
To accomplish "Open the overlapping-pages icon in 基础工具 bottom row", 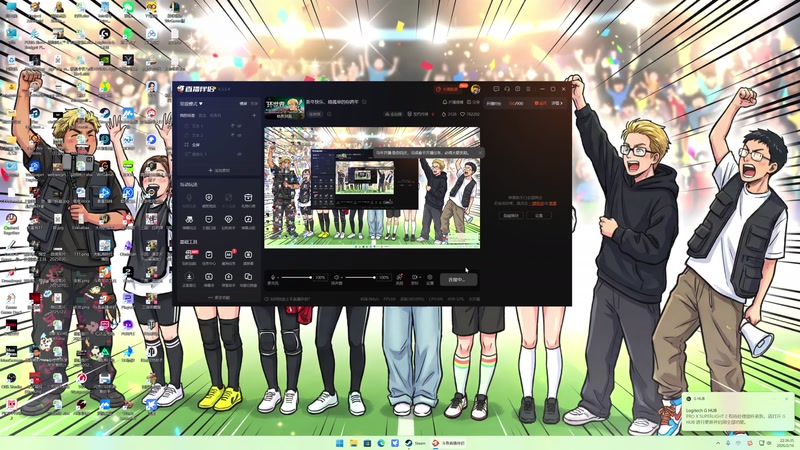I will tap(248, 279).
